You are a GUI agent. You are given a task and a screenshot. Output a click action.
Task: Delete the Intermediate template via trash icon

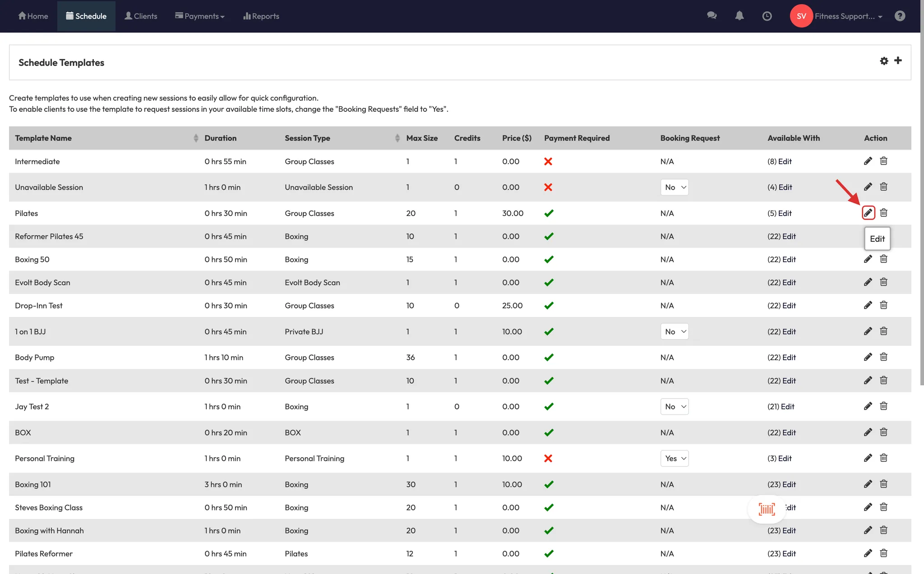[x=883, y=161]
